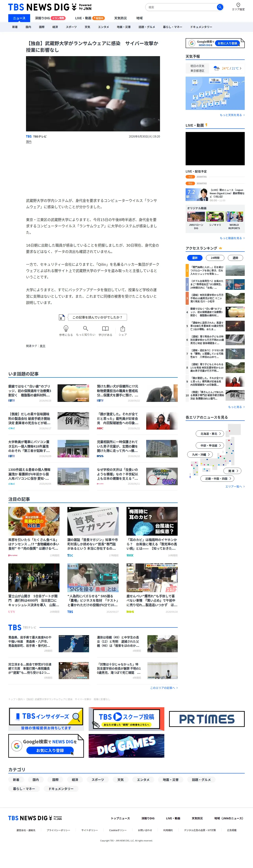
Task: Expand tomorrow's weather 24℃/21℃ row
Action: (x=215, y=68)
